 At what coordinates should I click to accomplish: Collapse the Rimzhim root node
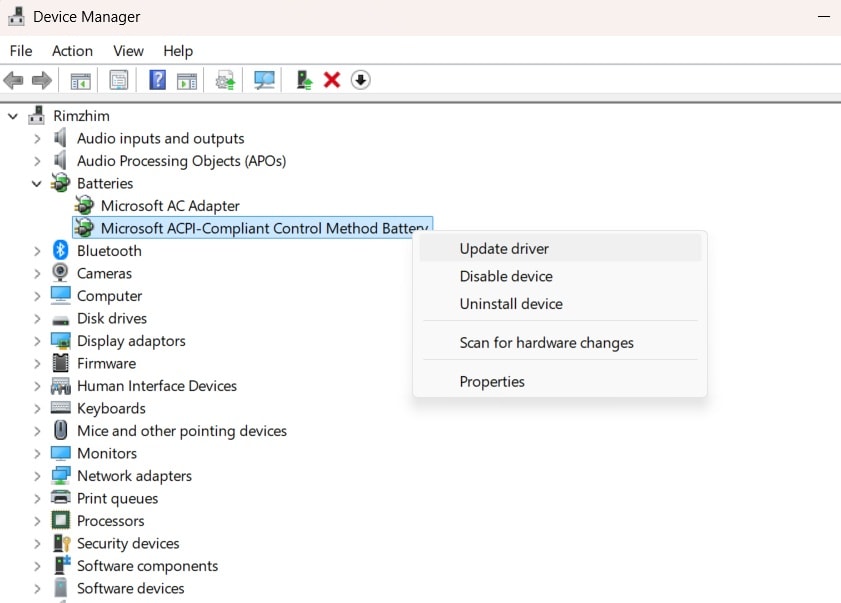[13, 116]
